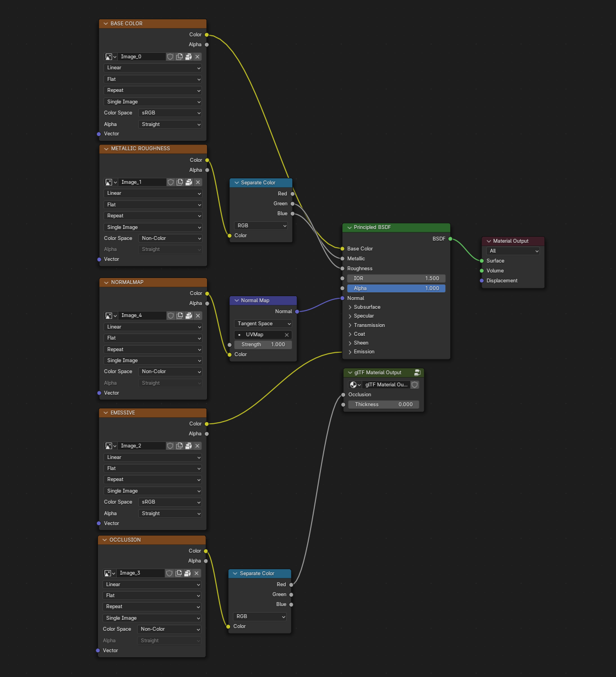The width and height of the screenshot is (616, 677).
Task: Open image browse icon on Image_2 node
Action: 108,446
